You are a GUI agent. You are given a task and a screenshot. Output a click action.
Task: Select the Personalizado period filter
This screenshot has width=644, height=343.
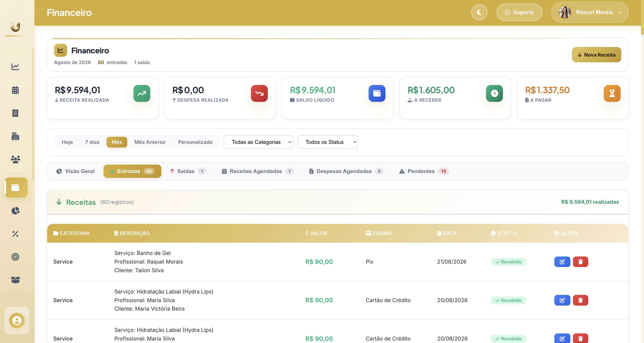195,142
